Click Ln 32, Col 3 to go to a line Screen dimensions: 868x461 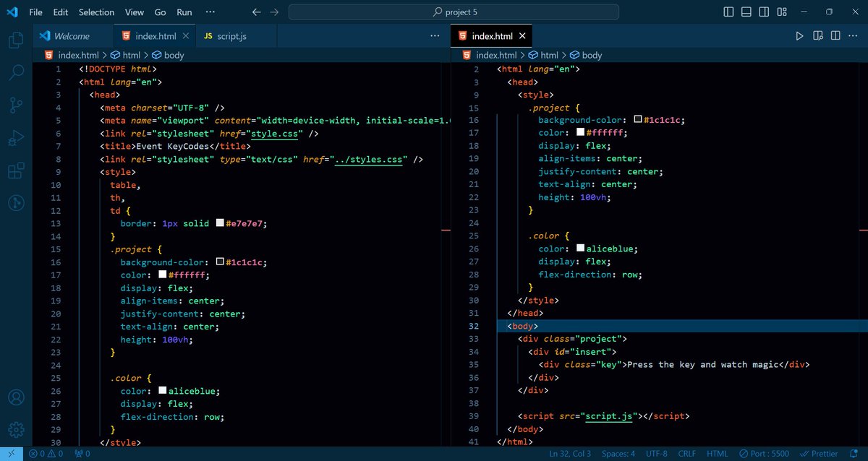click(570, 454)
